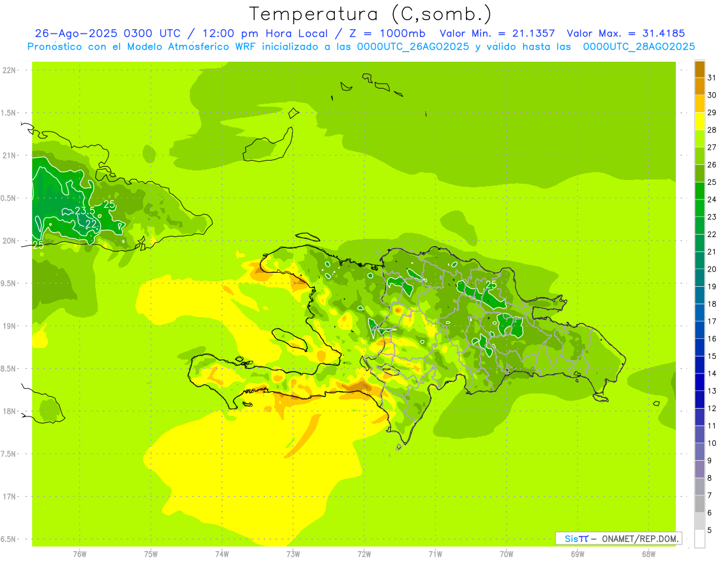Click the '76W' longitude axis label

click(x=79, y=554)
